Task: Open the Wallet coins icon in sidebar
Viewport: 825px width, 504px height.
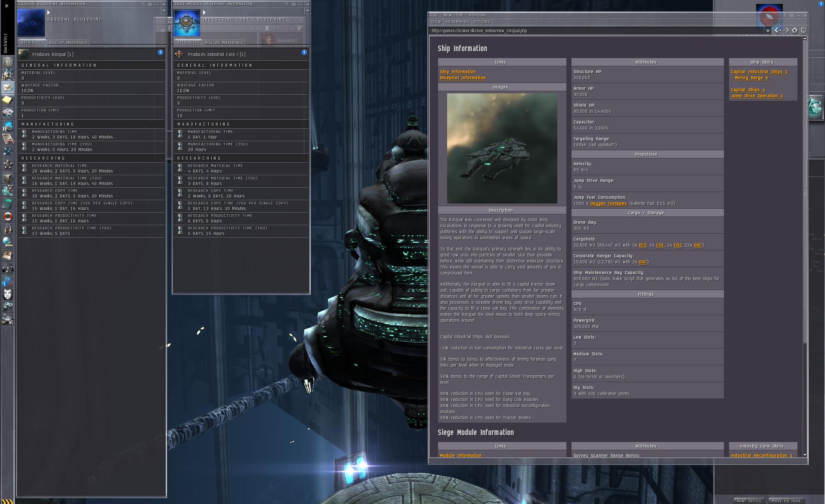Action: (x=7, y=191)
